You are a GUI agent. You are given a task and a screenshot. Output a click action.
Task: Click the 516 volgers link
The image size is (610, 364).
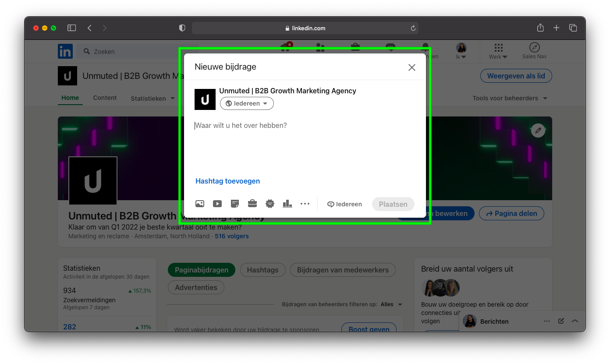[x=232, y=236]
